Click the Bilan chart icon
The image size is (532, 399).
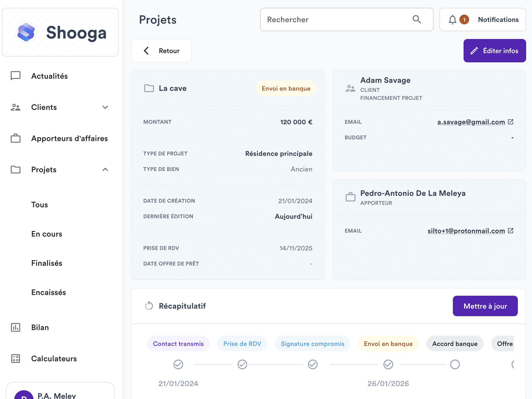16,327
